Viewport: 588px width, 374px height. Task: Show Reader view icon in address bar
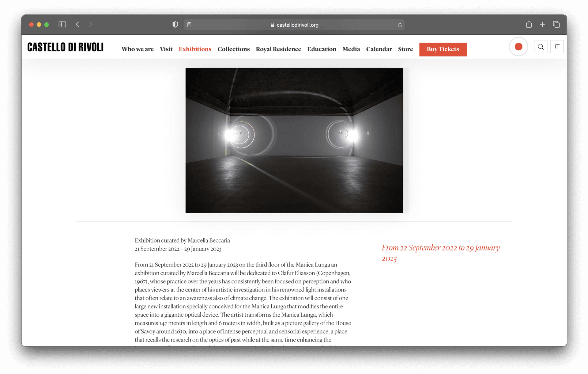tap(189, 25)
